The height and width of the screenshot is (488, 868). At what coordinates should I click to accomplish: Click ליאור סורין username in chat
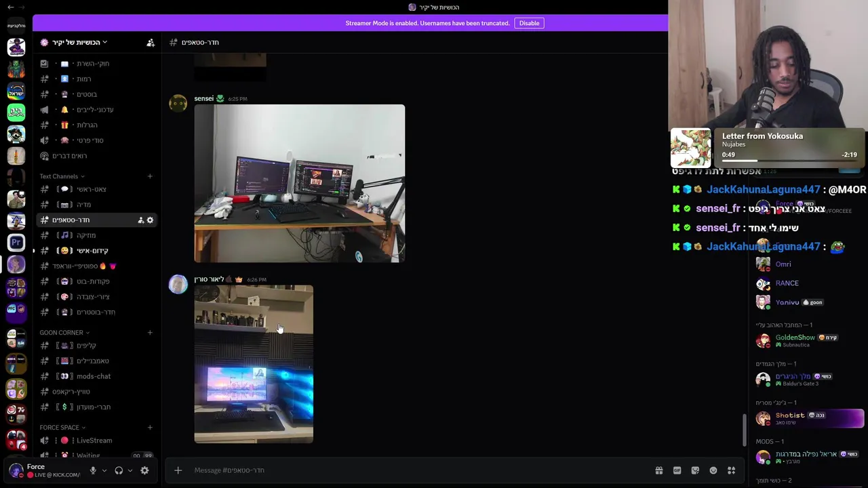[209, 279]
